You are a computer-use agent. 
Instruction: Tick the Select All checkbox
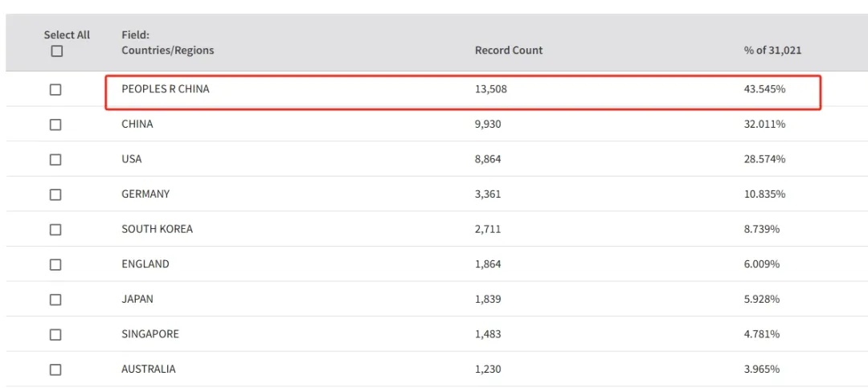pos(56,51)
